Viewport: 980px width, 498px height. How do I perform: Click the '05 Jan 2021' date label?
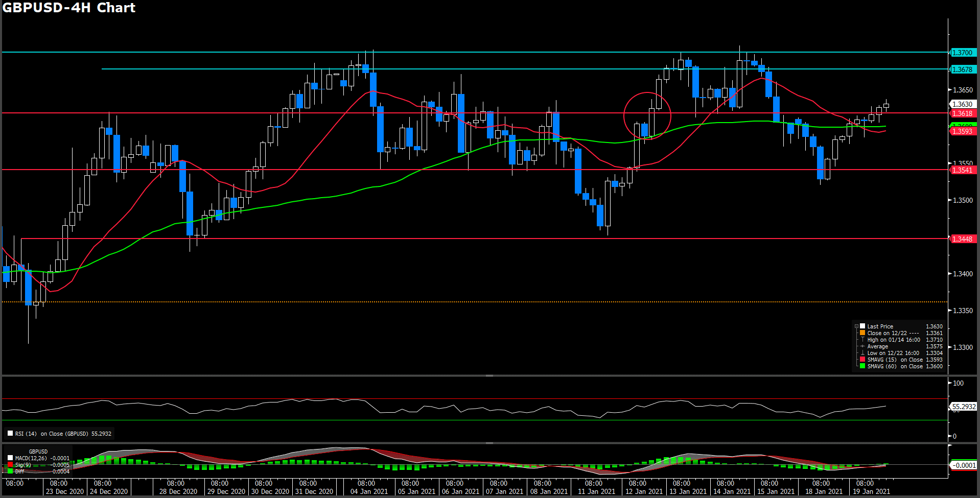coord(416,491)
